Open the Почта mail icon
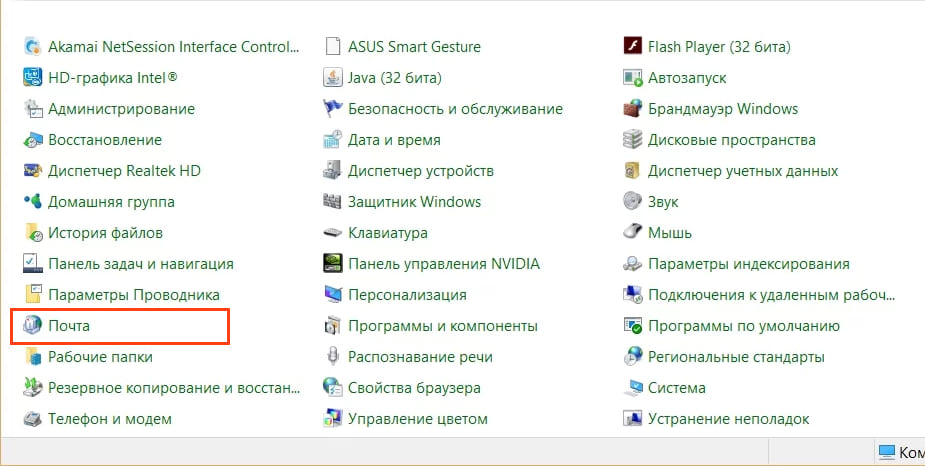This screenshot has height=466, width=925. pyautogui.click(x=32, y=325)
